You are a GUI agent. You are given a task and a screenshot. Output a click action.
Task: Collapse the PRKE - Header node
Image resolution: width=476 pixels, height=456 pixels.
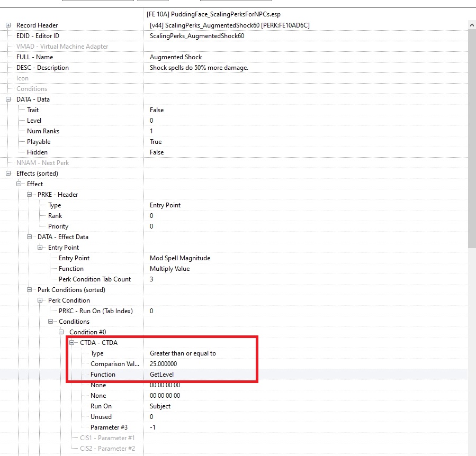(x=30, y=195)
